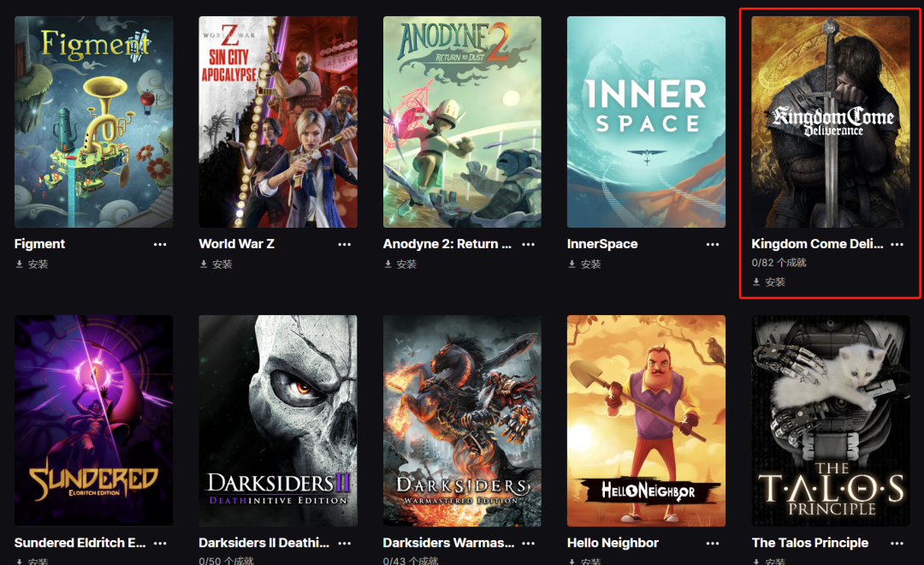Open the Darksiders II Deathinitive three-dot menu
Viewport: 924px width, 565px height.
(344, 544)
